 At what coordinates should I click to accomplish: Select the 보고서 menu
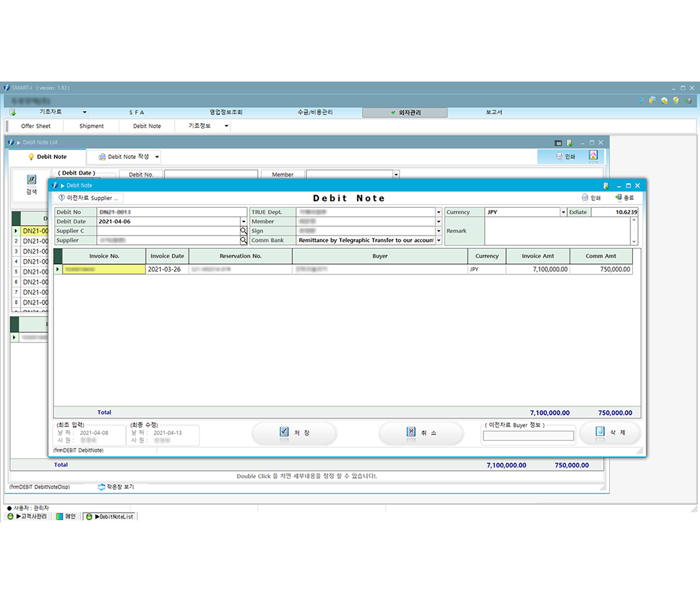point(494,112)
